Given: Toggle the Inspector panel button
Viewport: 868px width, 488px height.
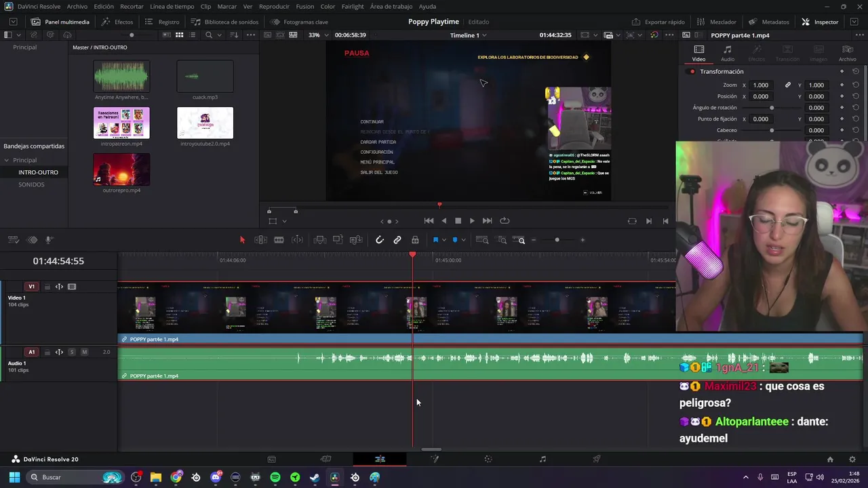Looking at the screenshot, I should (x=820, y=22).
